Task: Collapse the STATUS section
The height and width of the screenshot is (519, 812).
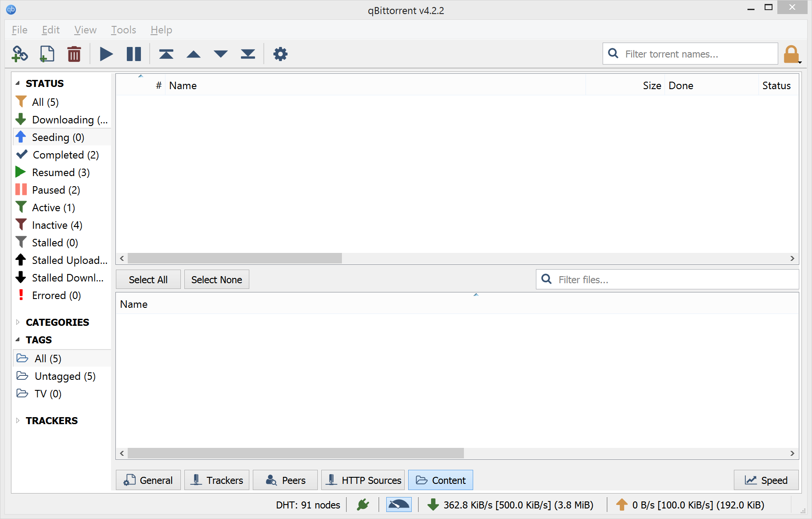Action: click(x=18, y=83)
